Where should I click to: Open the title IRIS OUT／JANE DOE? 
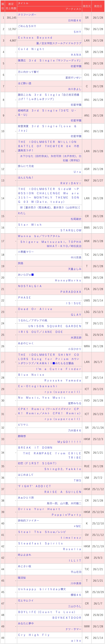pyautogui.click(x=41, y=332)
